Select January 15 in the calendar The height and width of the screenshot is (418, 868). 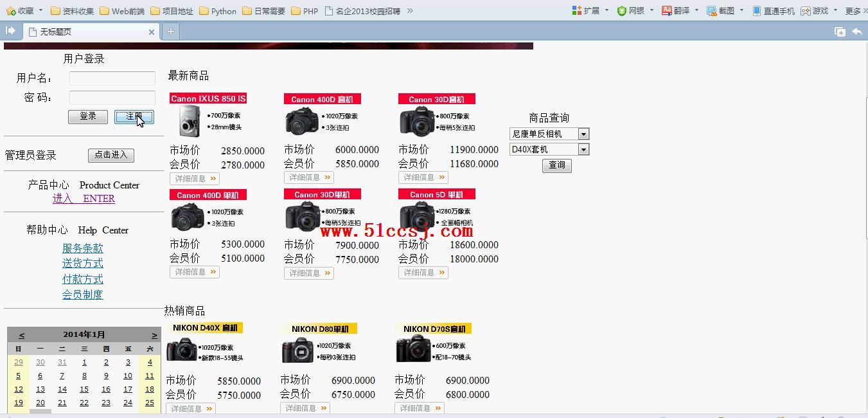(x=84, y=389)
